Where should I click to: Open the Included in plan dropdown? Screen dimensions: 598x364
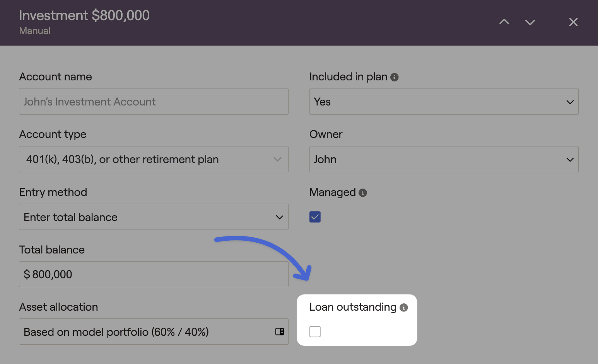pos(444,102)
